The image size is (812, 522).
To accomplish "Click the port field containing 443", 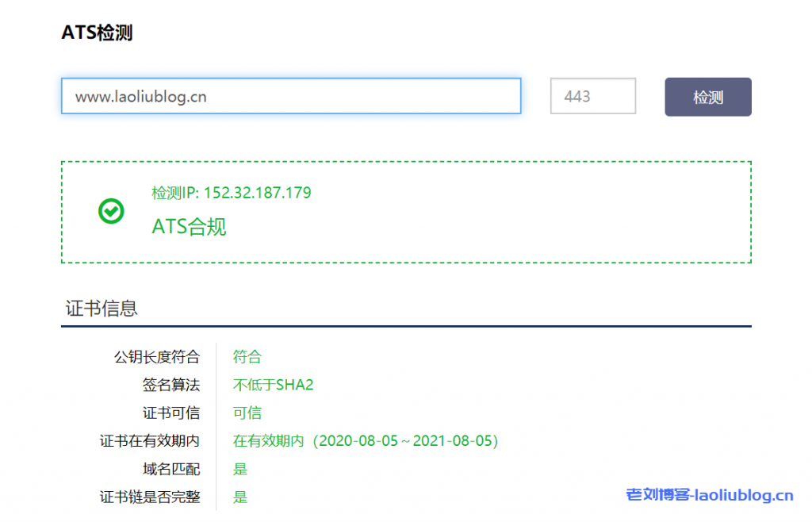I will (x=592, y=96).
